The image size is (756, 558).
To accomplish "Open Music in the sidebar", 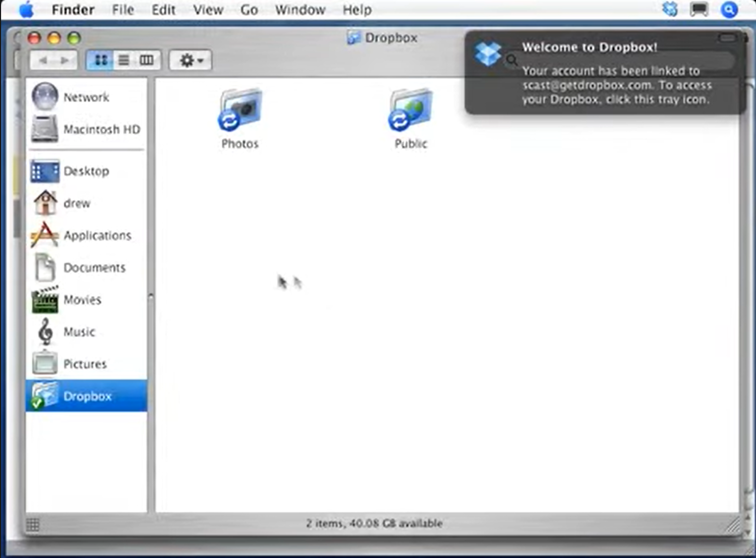I will click(x=86, y=331).
